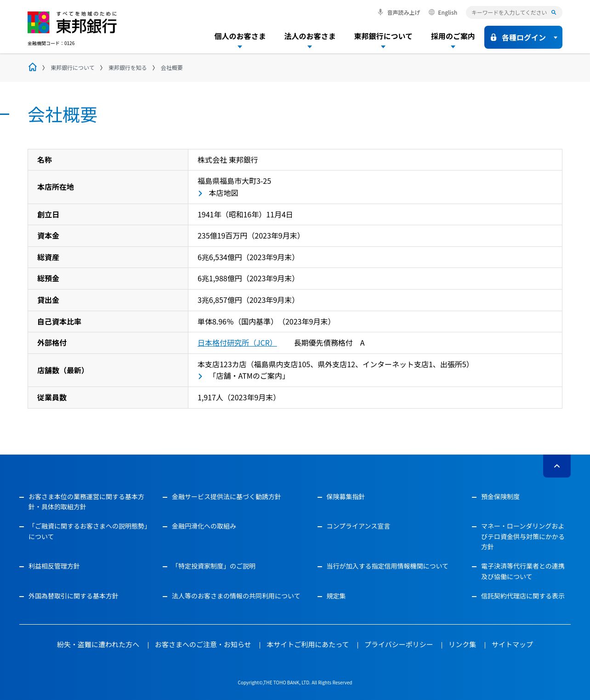Screen dimensions: 590x700
Task: Click the arrow beside 本店地図
Action: pos(200,193)
